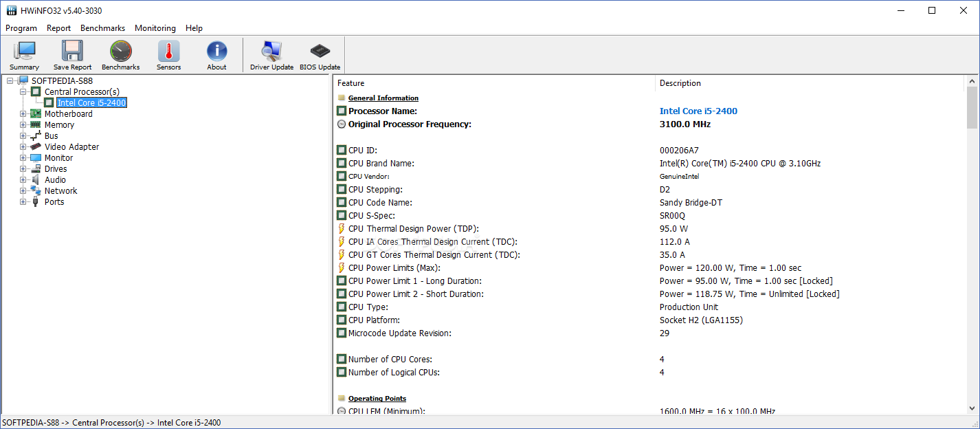Click lightning icon for CPU Thermal Design Power
Viewport: 980px width, 429px height.
[342, 228]
